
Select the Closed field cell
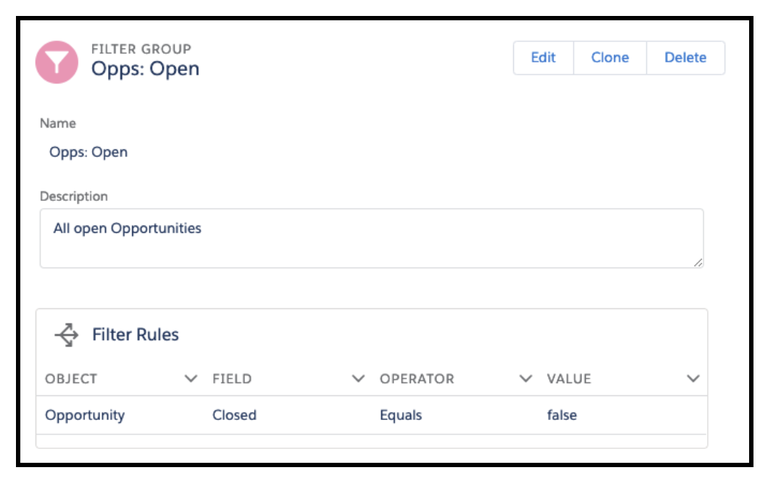point(234,415)
